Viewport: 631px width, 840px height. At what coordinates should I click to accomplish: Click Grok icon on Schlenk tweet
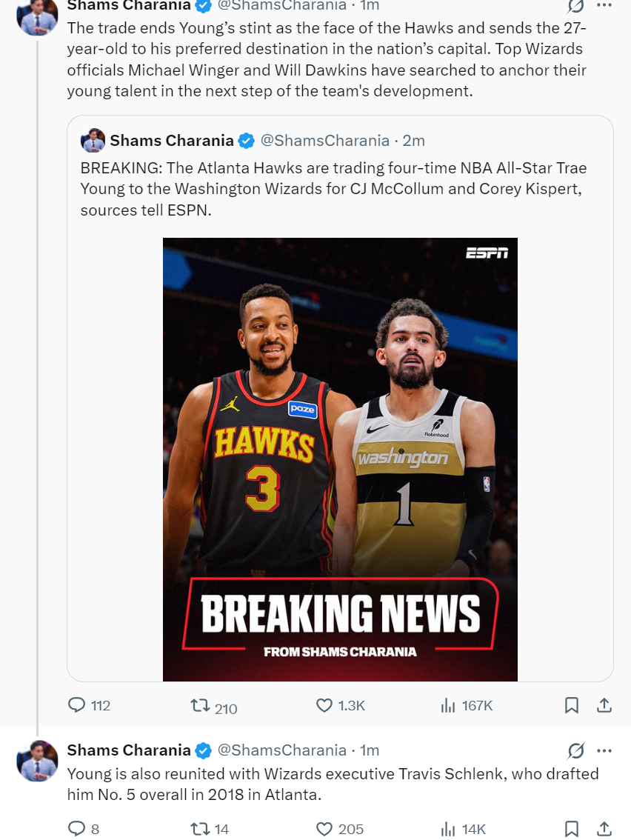(575, 750)
